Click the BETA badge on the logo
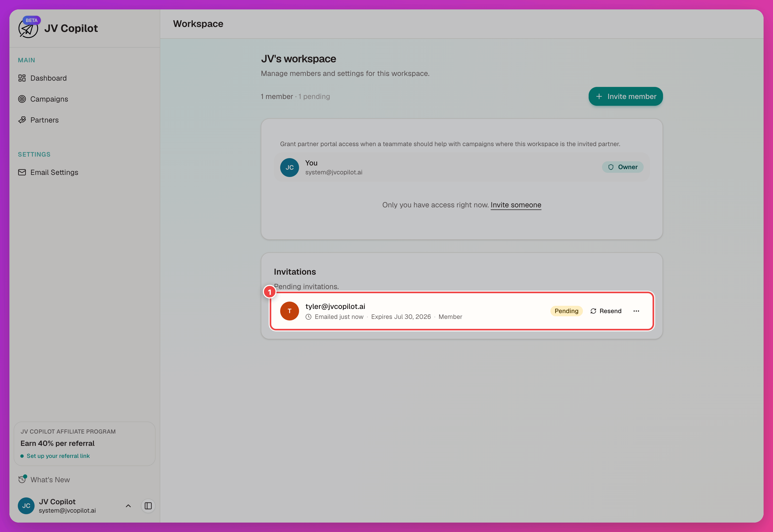This screenshot has height=532, width=773. tap(32, 20)
